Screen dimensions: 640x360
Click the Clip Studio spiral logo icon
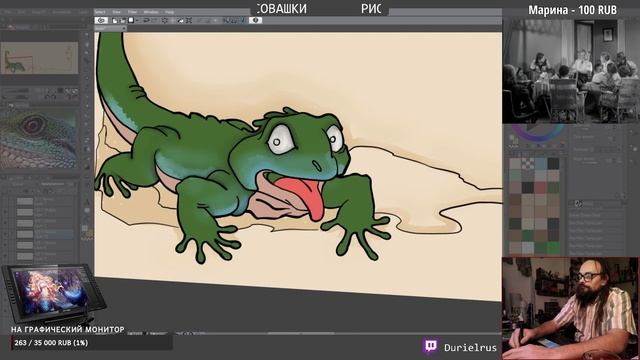101,20
